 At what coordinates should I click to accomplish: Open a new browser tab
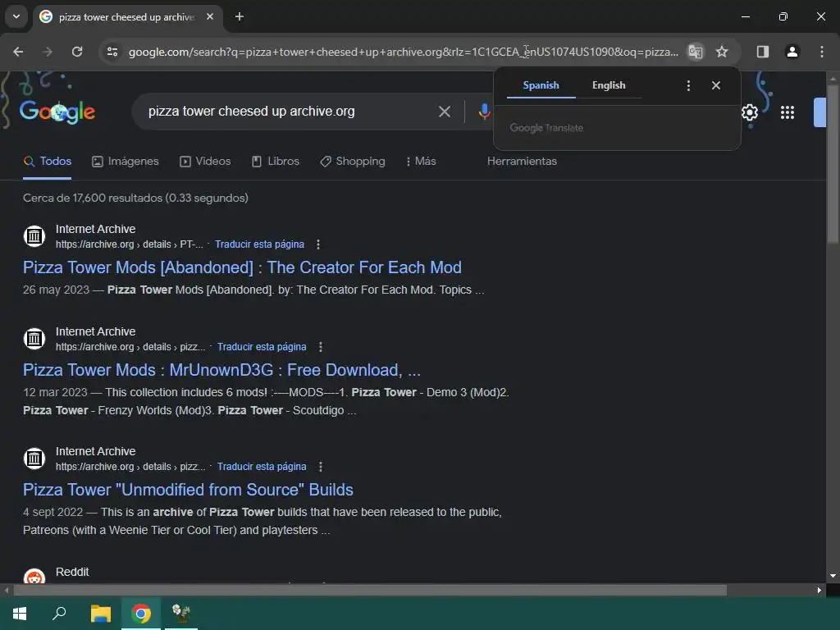coord(240,16)
